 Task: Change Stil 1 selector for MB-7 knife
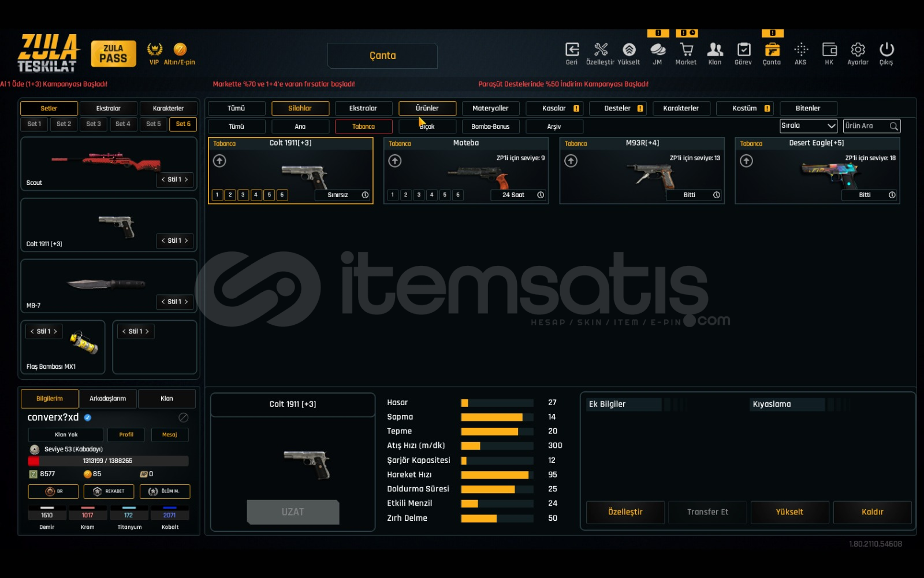[174, 302]
